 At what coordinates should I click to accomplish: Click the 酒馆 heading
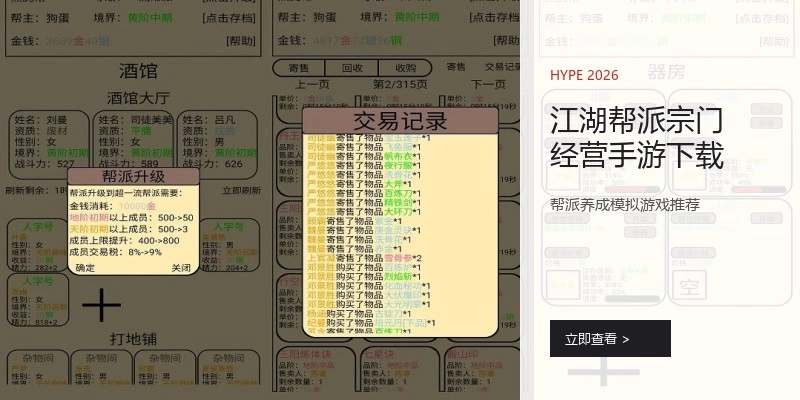click(x=138, y=71)
